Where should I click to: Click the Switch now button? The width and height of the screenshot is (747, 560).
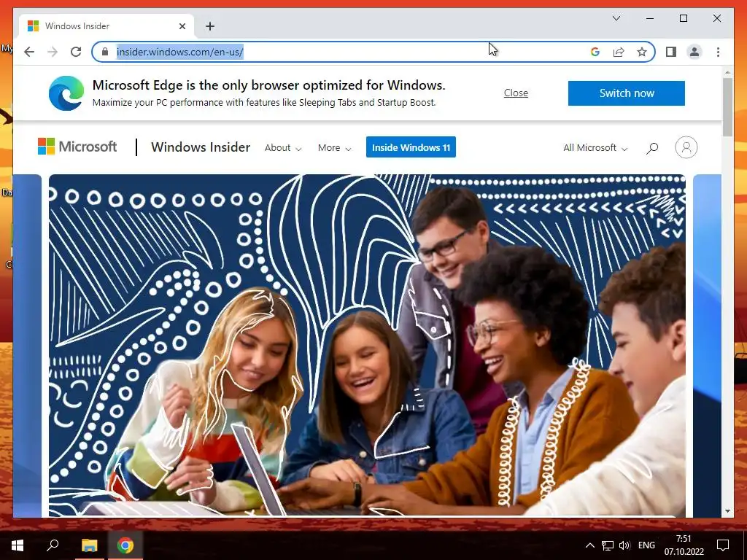coord(627,93)
